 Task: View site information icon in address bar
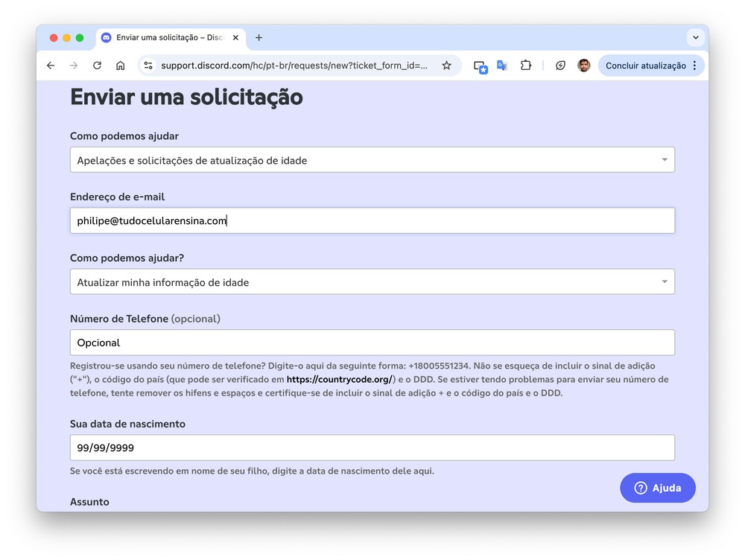[148, 66]
